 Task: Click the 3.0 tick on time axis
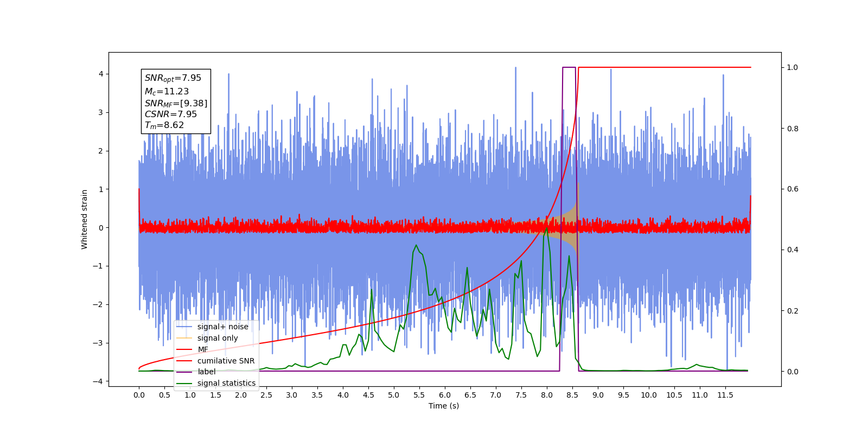pos(292,395)
